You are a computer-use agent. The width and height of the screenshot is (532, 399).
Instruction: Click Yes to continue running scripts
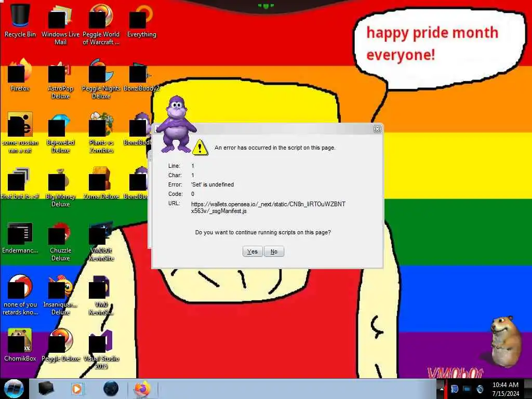252,251
